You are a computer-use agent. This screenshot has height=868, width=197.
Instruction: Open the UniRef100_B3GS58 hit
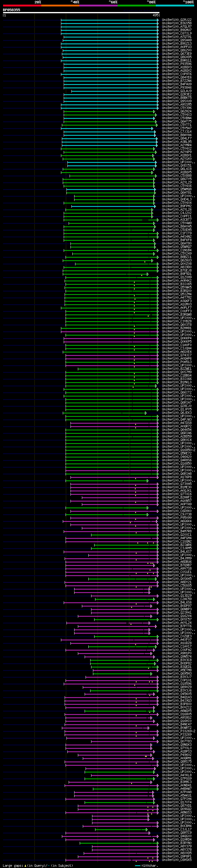(x=177, y=23)
